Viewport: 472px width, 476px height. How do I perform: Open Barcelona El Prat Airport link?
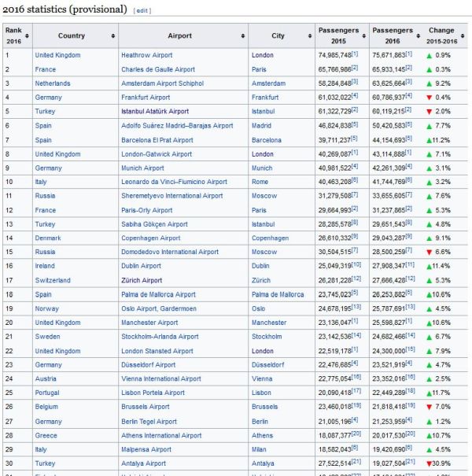[157, 140]
